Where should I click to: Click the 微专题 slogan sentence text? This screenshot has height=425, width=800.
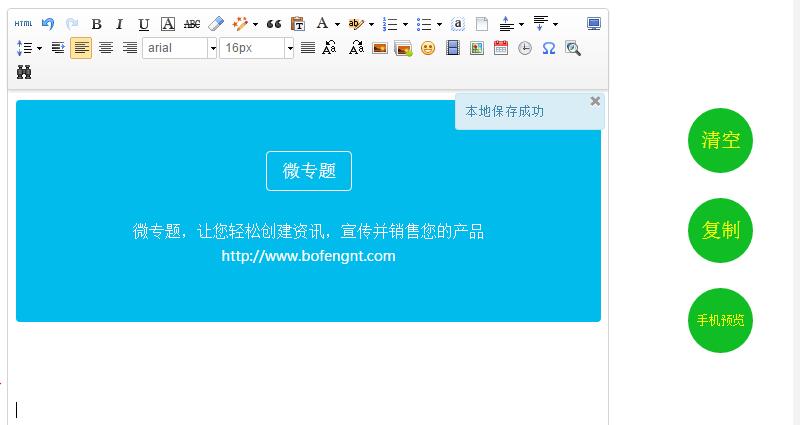(x=308, y=231)
